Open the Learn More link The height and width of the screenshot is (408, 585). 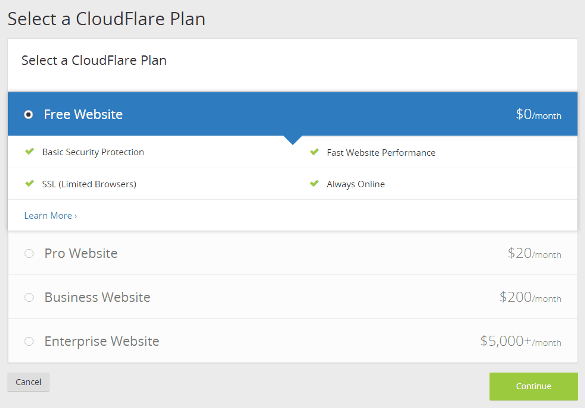point(51,216)
